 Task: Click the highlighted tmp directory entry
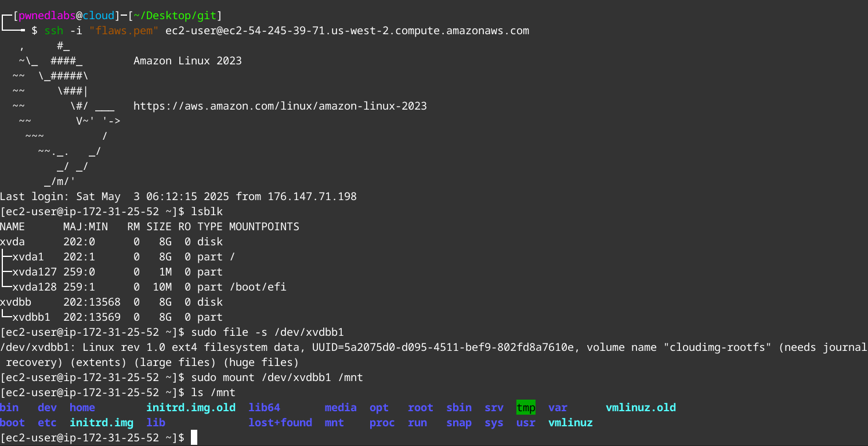pos(526,408)
